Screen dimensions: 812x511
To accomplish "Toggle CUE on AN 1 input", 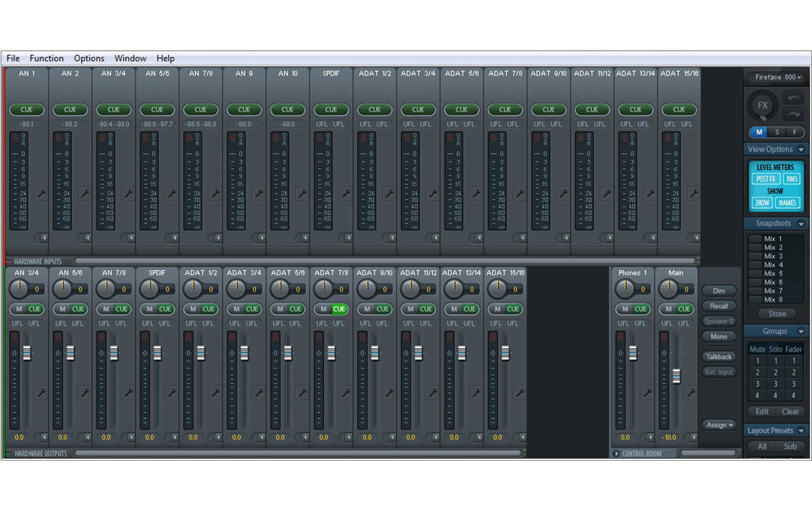I will coord(26,110).
